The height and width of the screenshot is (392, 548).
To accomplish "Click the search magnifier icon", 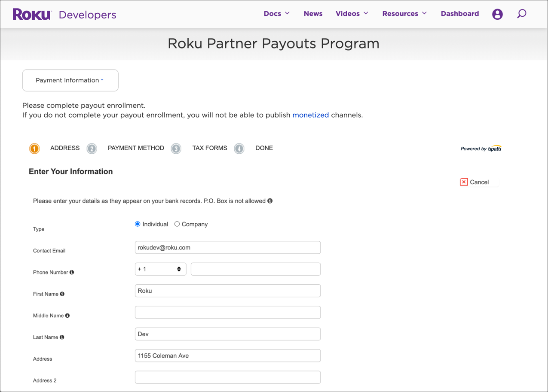I will tap(521, 14).
